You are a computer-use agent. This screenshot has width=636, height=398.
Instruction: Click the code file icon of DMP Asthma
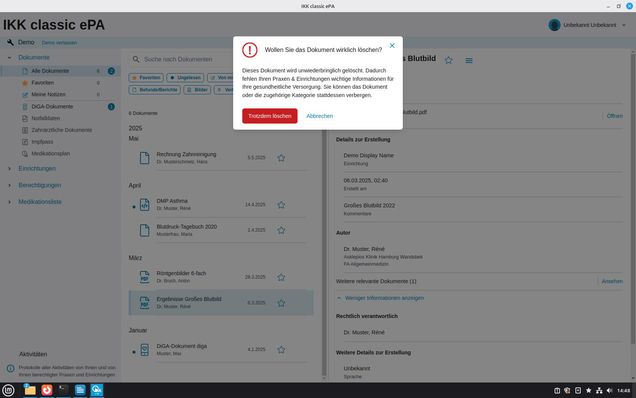[x=144, y=204]
